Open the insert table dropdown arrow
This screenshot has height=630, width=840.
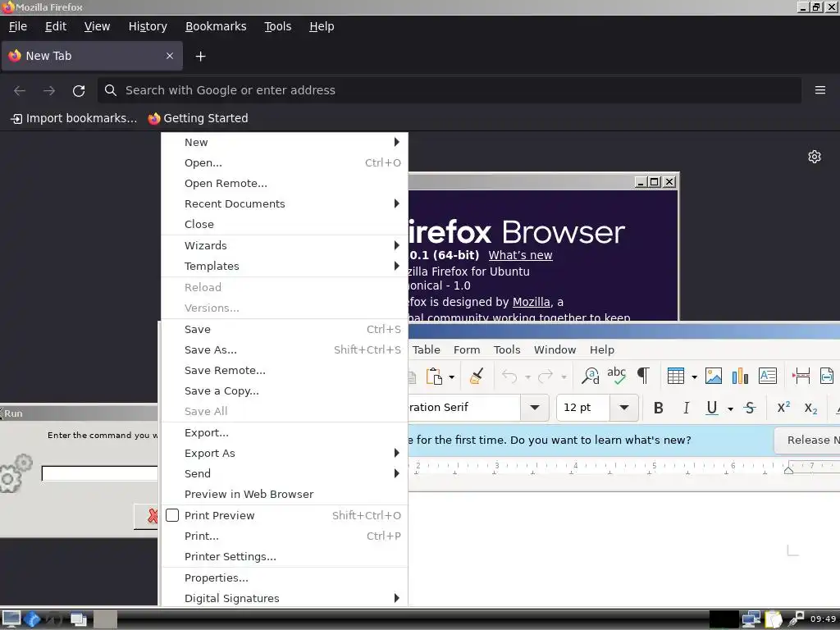[694, 377]
